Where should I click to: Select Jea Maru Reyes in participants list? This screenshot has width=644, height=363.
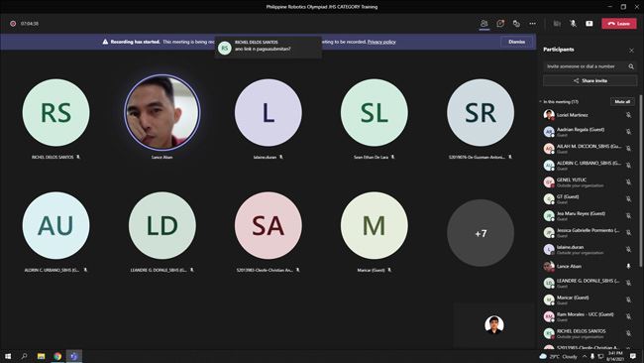coord(589,216)
